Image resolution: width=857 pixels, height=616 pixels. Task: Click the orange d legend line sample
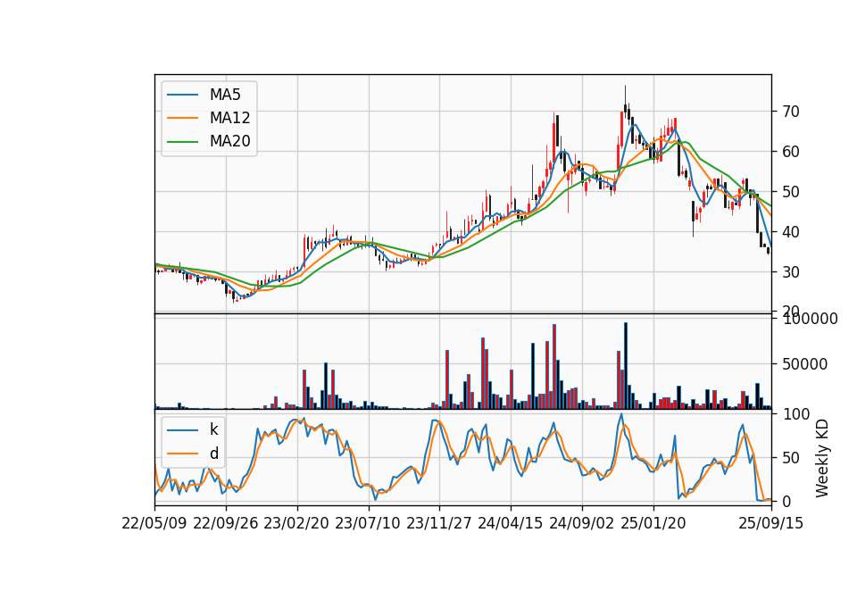[x=182, y=454]
